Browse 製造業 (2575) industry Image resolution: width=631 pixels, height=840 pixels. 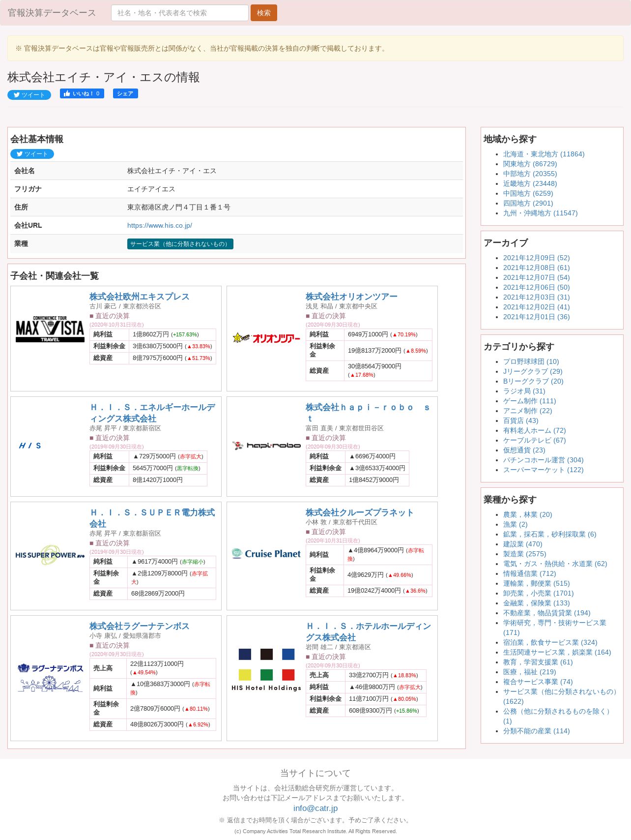point(524,554)
